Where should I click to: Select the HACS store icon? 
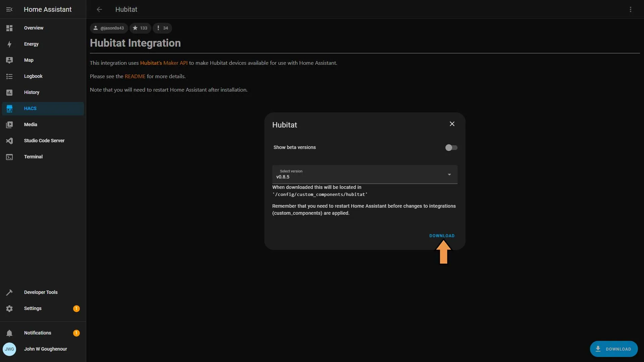point(9,109)
